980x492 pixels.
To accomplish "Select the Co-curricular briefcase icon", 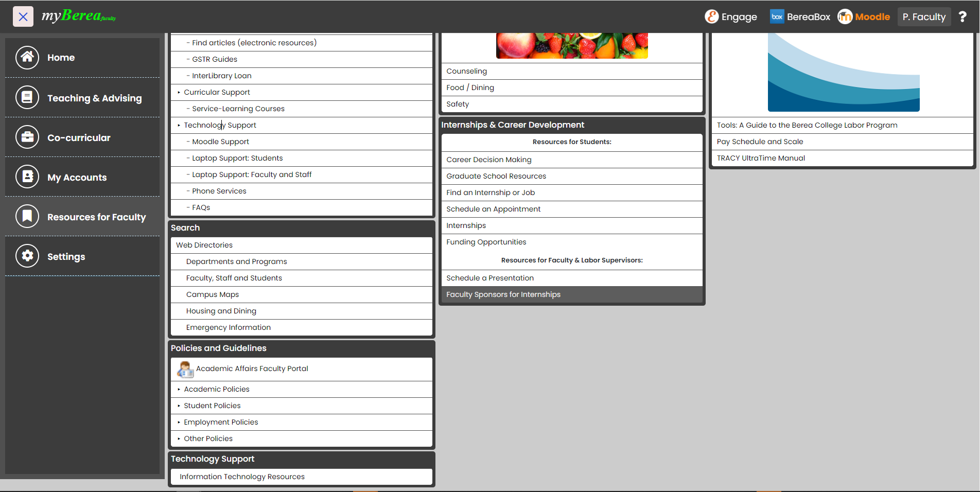I will (x=27, y=137).
